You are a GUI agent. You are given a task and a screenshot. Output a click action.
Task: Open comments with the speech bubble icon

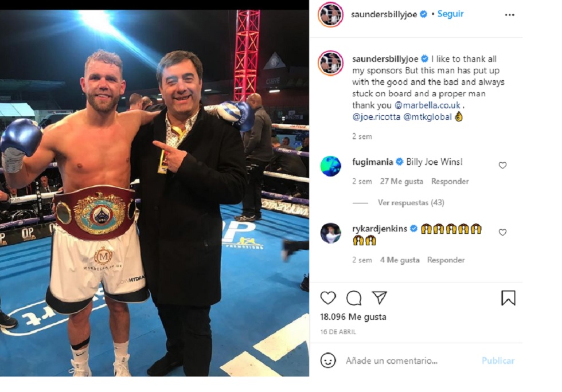point(354,298)
